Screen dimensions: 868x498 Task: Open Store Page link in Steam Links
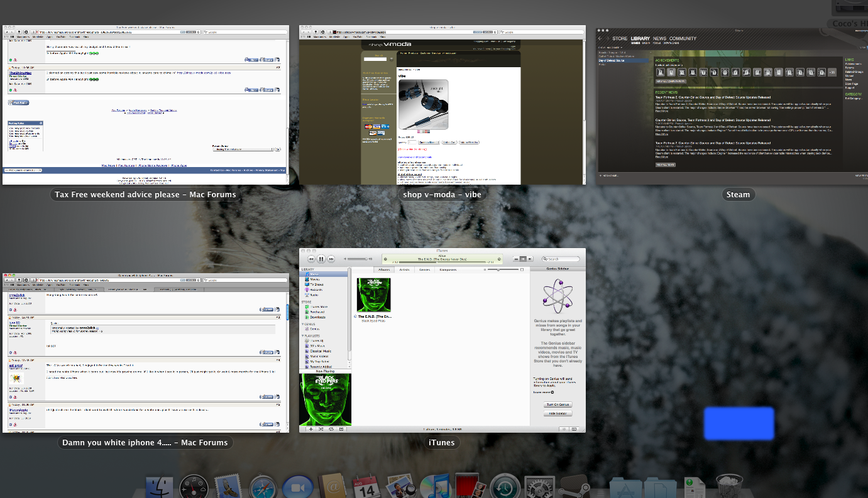pos(852,84)
